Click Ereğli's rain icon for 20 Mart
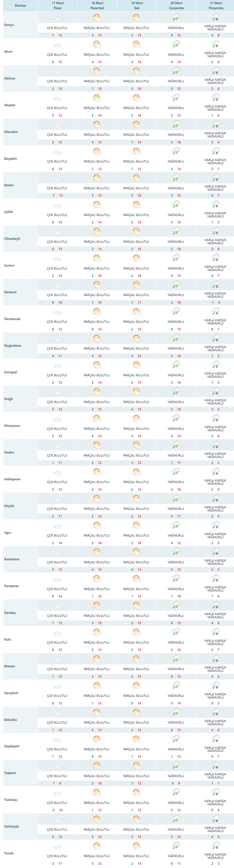 click(176, 391)
